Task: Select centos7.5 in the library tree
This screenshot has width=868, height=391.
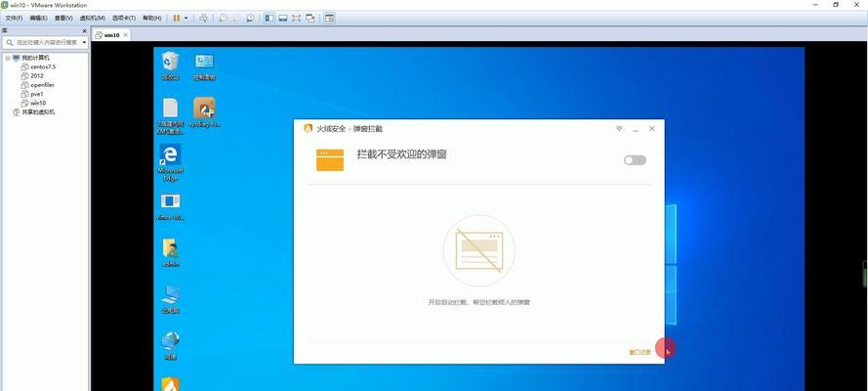Action: click(x=43, y=66)
